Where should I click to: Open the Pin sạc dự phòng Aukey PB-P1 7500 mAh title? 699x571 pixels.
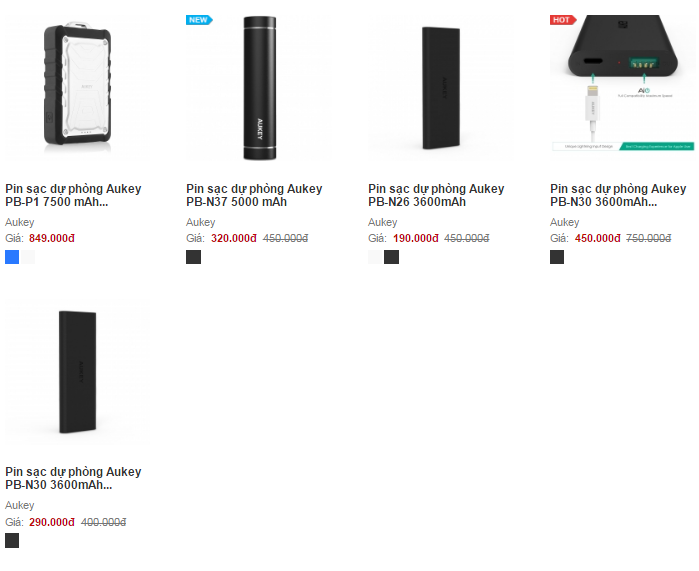[73, 195]
